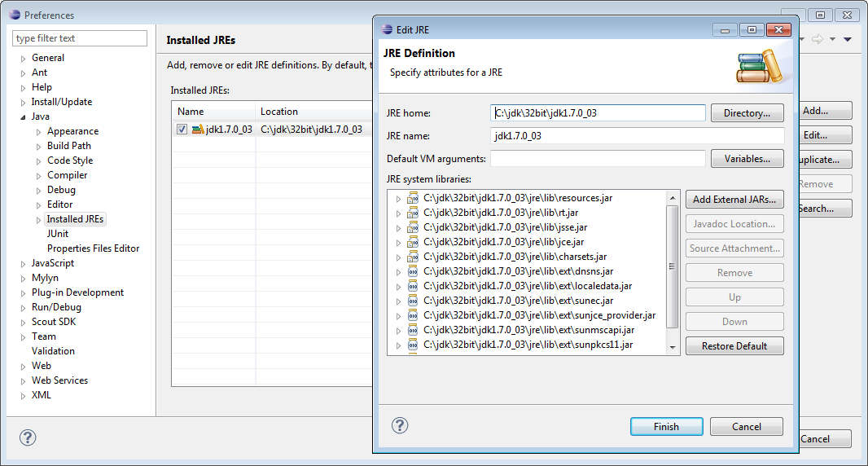Expand the Mylyn preferences node
This screenshot has width=868, height=466.
click(x=23, y=278)
